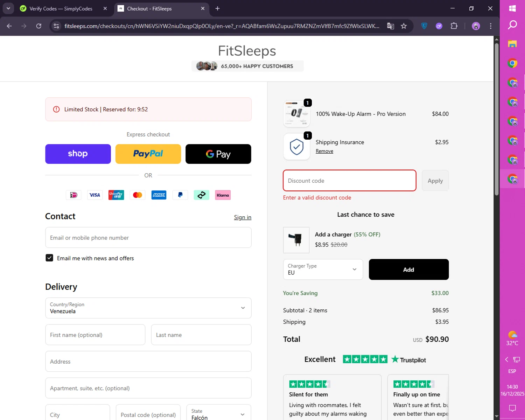
Task: Pay with the PayPal express button
Action: (x=148, y=154)
